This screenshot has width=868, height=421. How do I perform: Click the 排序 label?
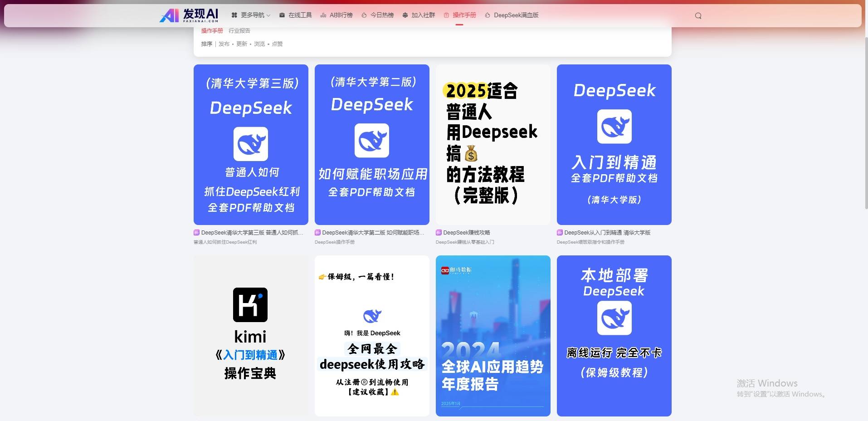207,44
